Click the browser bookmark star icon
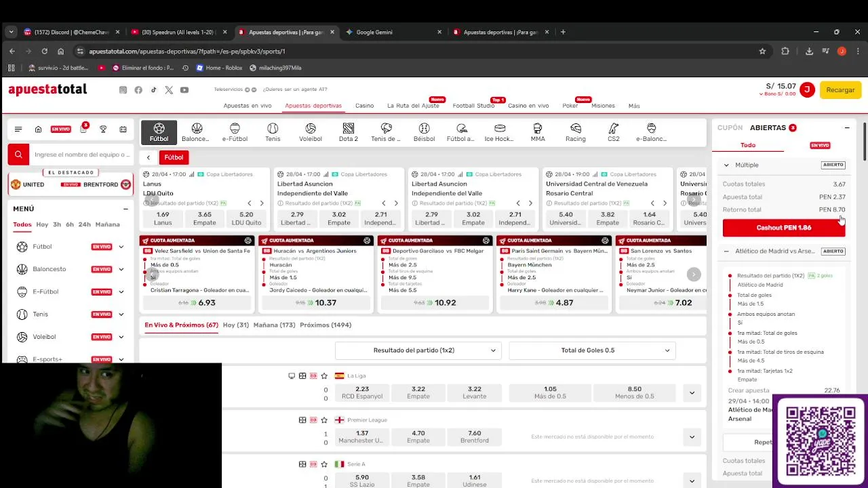This screenshot has height=488, width=868. point(762,51)
